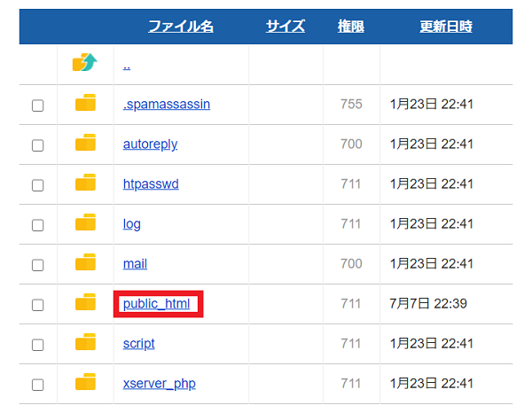Click the xserver_php folder icon
Image resolution: width=532 pixels, height=413 pixels.
pos(85,382)
